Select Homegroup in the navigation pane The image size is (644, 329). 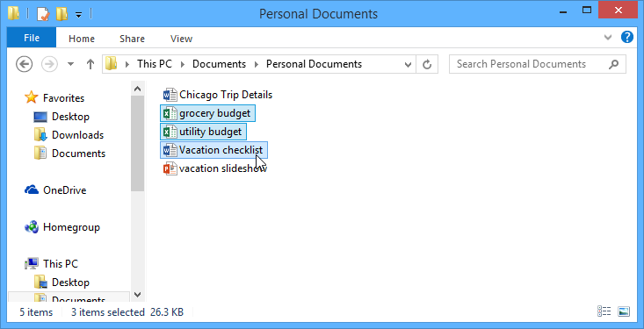71,227
